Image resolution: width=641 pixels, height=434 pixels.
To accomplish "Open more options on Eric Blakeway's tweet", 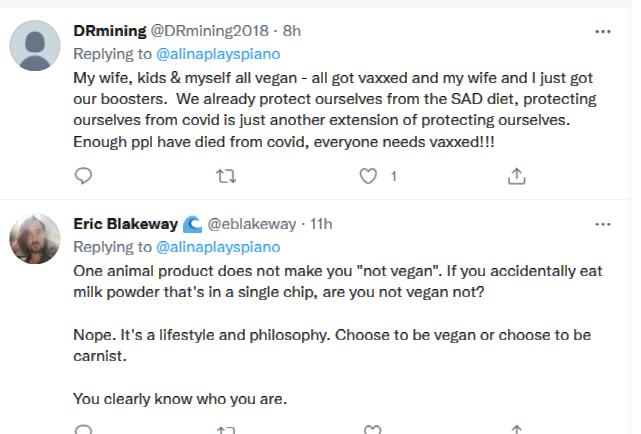I will 602,224.
